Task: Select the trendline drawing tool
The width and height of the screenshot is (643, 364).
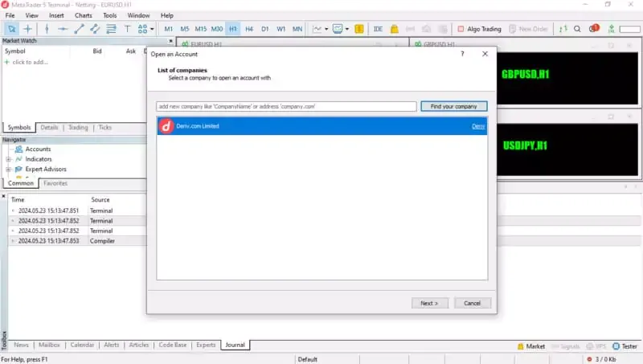Action: tap(79, 29)
